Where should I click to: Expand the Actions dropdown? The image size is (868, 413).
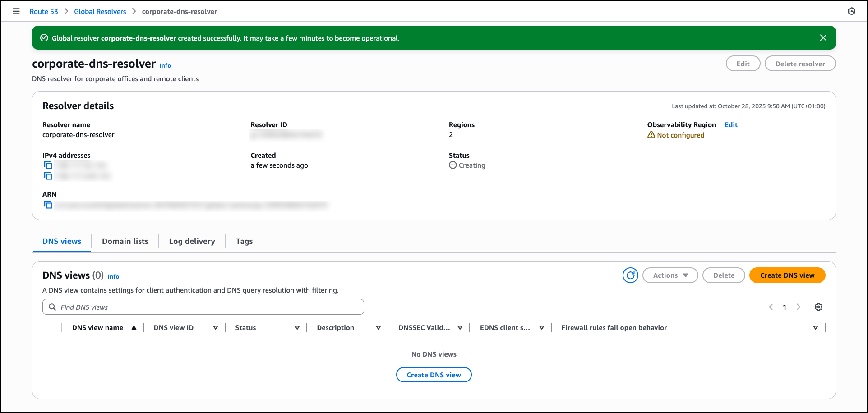click(x=670, y=275)
